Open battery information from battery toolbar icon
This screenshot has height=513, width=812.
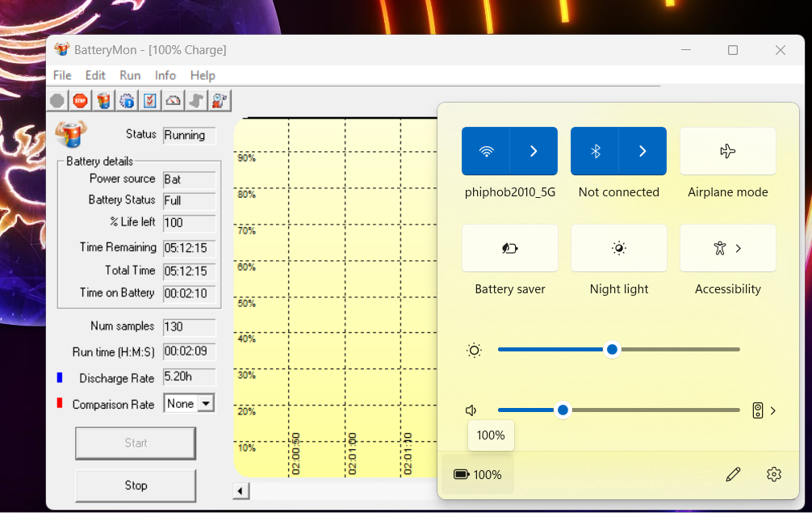click(103, 100)
